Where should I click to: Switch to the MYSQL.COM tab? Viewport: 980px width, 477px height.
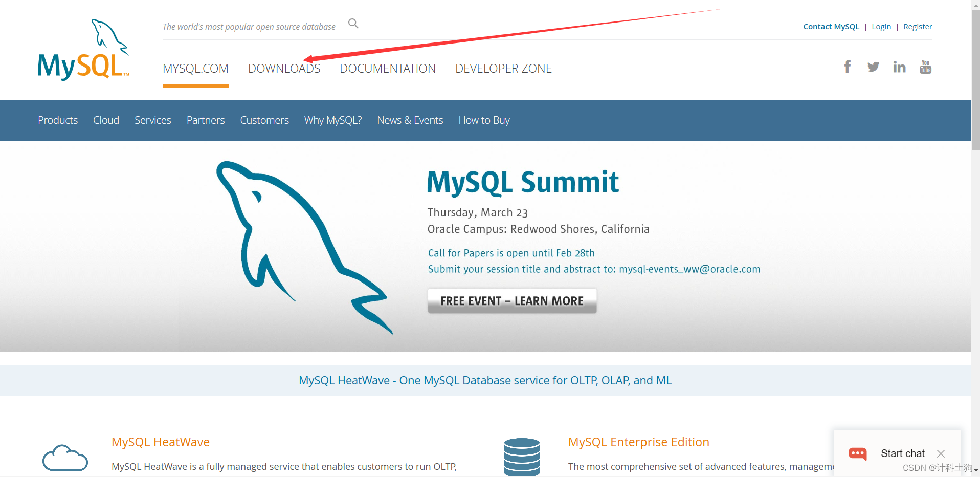coord(195,69)
